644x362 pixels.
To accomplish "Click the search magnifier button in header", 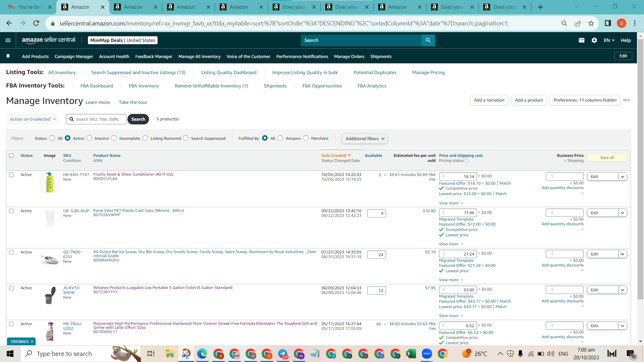I will (428, 40).
